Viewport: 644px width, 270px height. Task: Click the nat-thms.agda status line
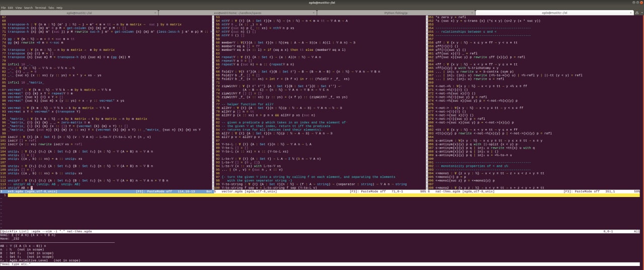pos(534,191)
